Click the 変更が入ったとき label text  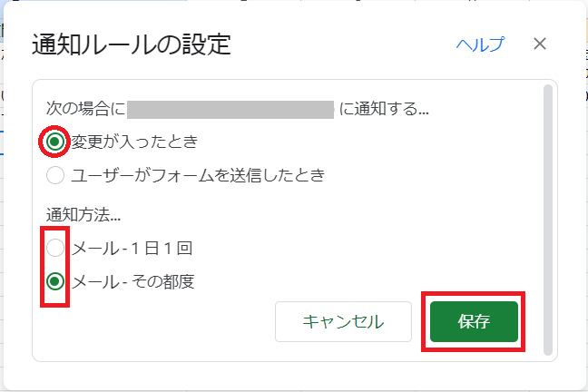tap(134, 142)
